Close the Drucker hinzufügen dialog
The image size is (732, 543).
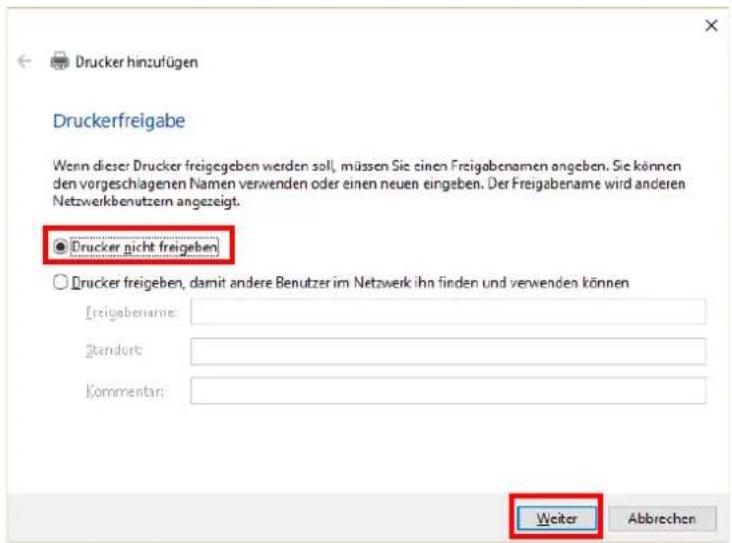711,25
